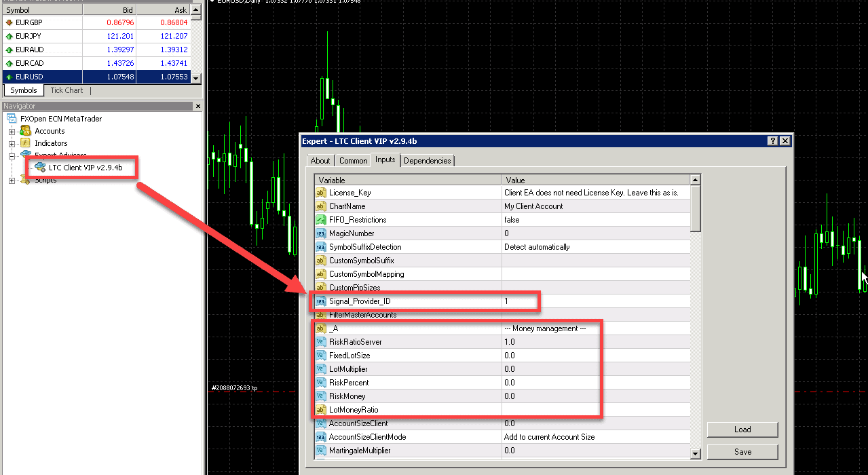868x475 pixels.
Task: Select the Inputs tab
Action: (x=385, y=159)
